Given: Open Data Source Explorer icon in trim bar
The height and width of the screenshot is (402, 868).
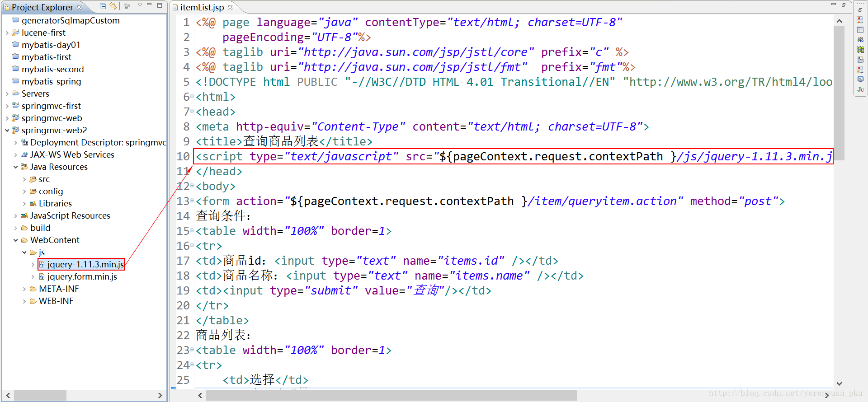Looking at the screenshot, I should click(860, 50).
